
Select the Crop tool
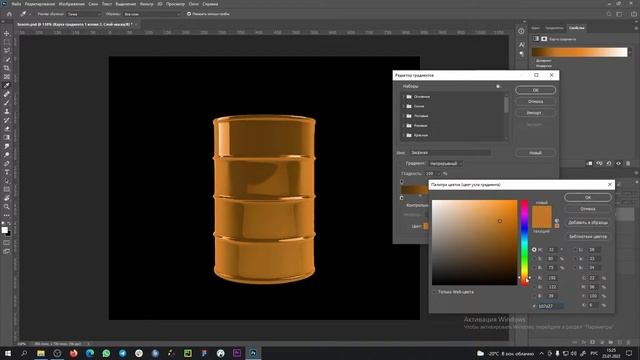coord(7,68)
